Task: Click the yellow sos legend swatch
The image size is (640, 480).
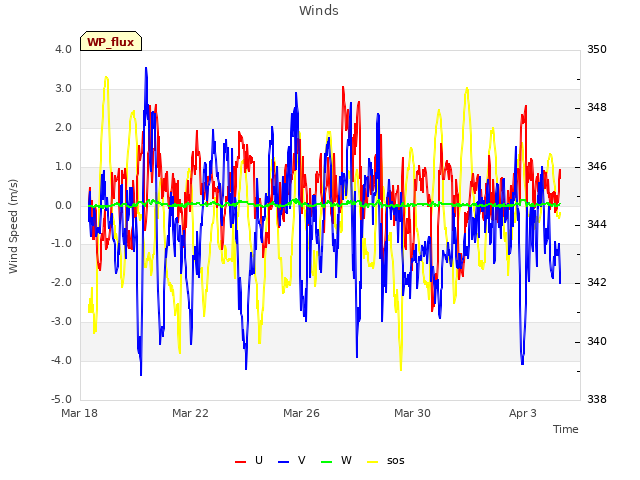Action: [x=373, y=462]
